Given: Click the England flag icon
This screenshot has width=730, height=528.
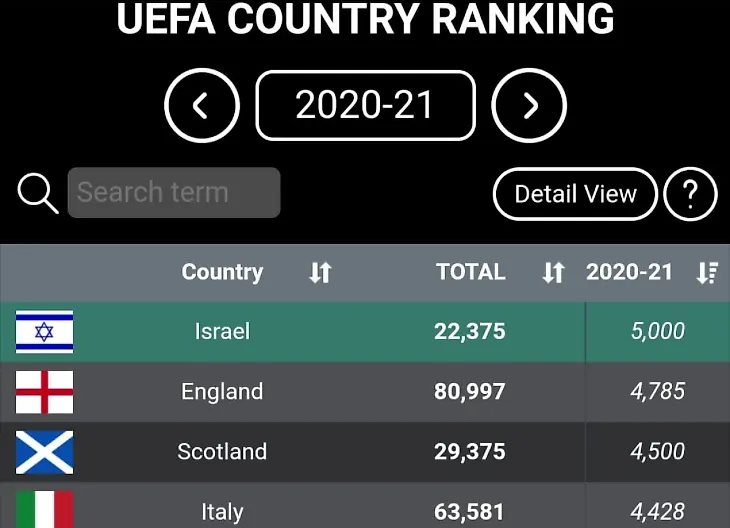Looking at the screenshot, I should tap(44, 392).
